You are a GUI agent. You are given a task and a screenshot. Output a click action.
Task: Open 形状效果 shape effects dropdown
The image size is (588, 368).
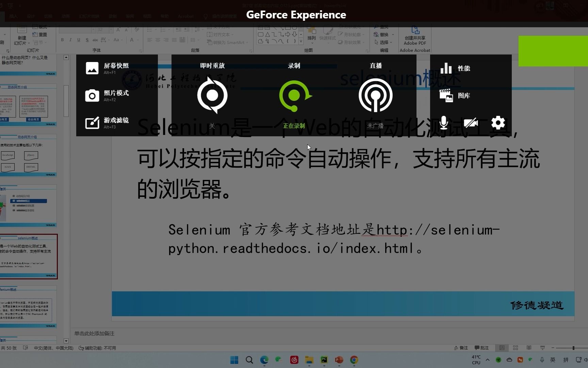pyautogui.click(x=351, y=43)
